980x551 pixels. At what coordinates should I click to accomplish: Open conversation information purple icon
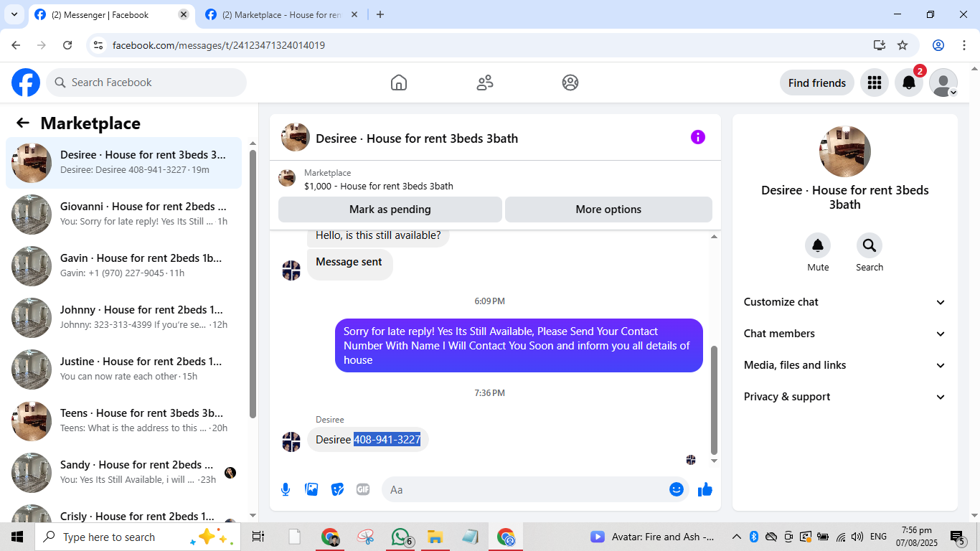tap(698, 137)
